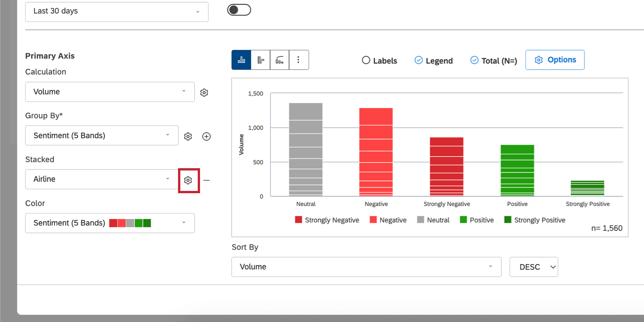Open the Stacked Airline dropdown
Viewport: 644px width, 322px height.
tap(102, 179)
